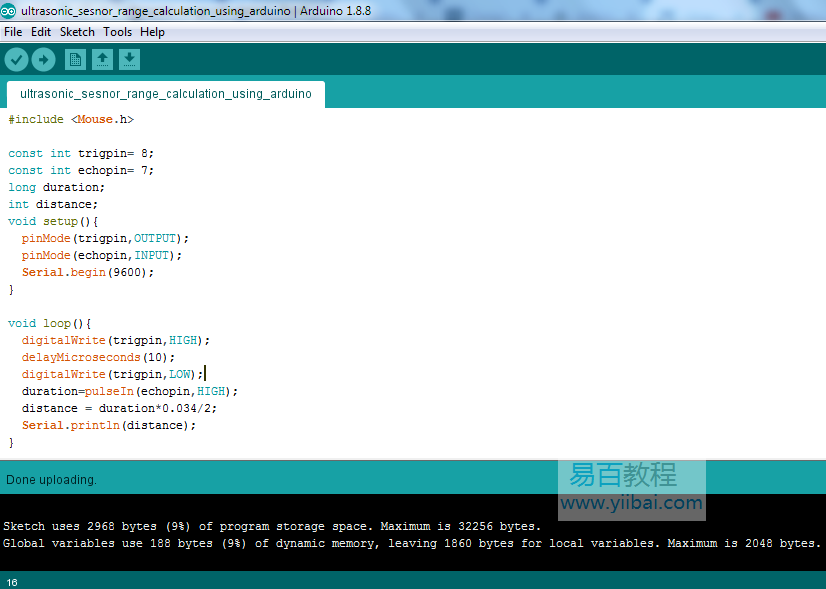Click the 'Done uploading.' status message
This screenshot has width=826, height=589.
[x=51, y=480]
